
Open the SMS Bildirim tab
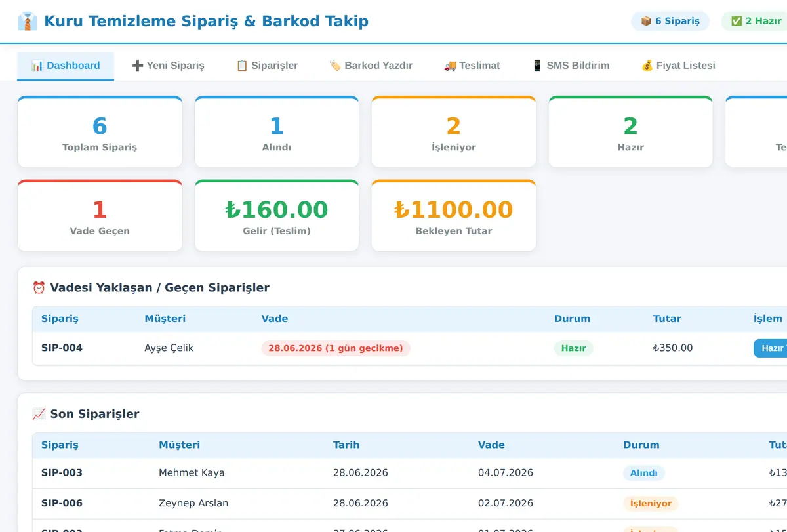tap(571, 66)
